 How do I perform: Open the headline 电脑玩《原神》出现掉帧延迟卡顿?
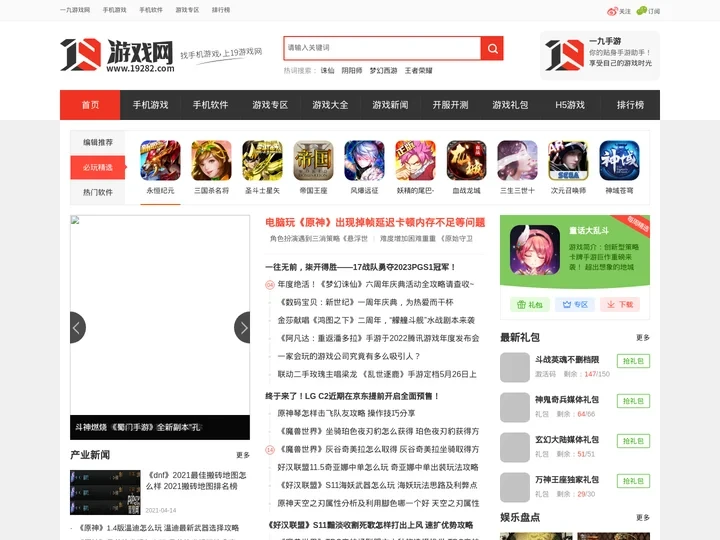(375, 223)
